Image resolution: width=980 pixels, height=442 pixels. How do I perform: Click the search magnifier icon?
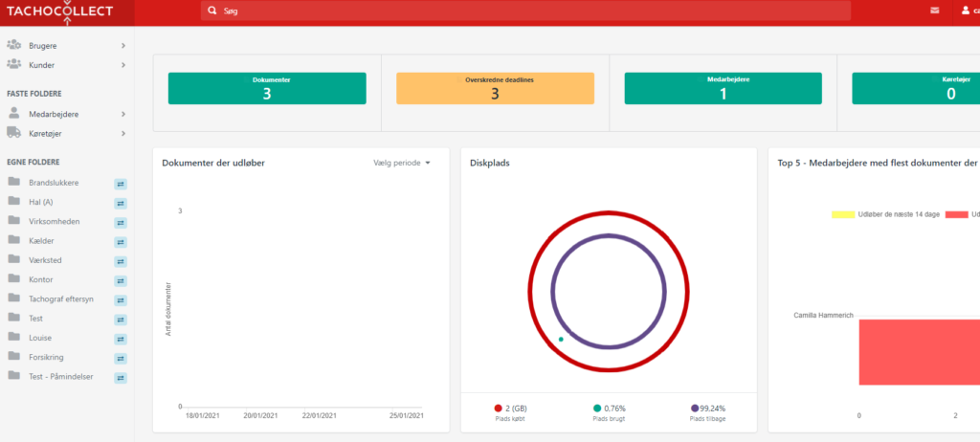(x=212, y=11)
